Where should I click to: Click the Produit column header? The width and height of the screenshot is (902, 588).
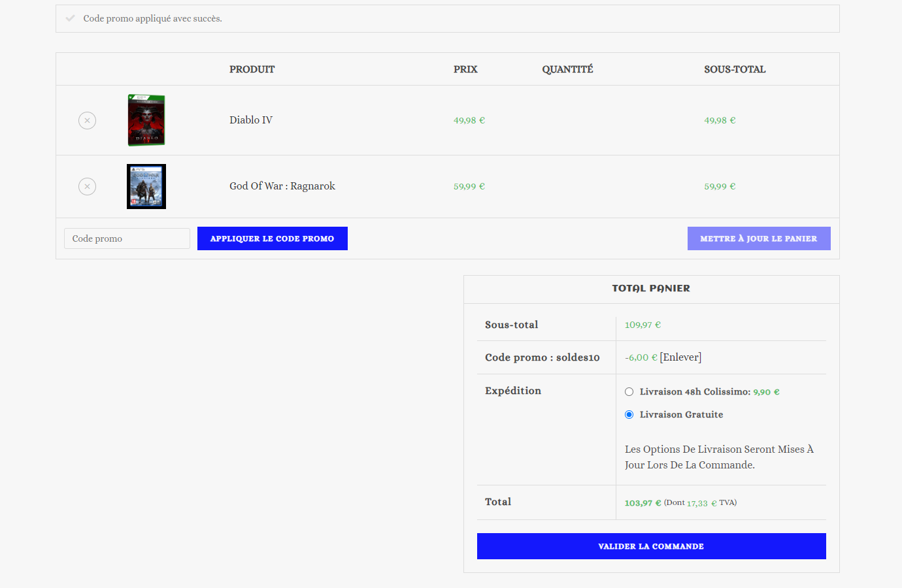pos(252,69)
